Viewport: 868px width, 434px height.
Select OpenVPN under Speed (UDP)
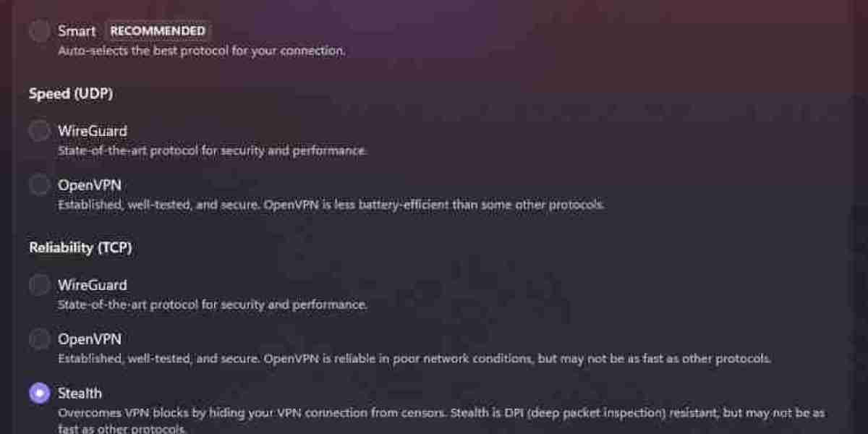click(x=40, y=184)
